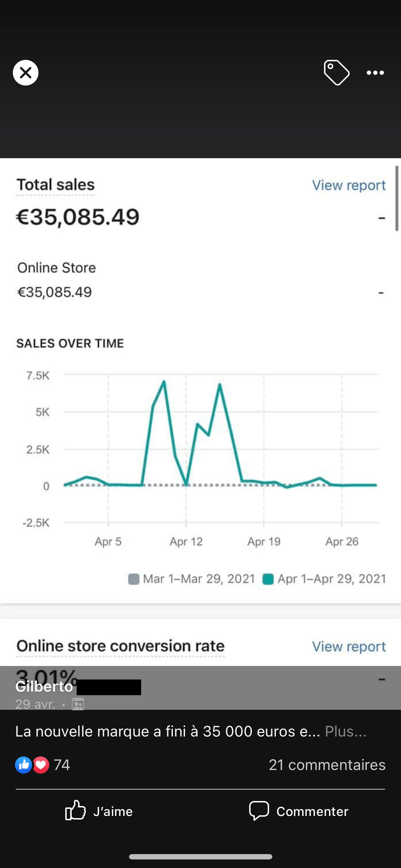Tap the iOS home indicator bar
This screenshot has height=868, width=401.
click(201, 857)
